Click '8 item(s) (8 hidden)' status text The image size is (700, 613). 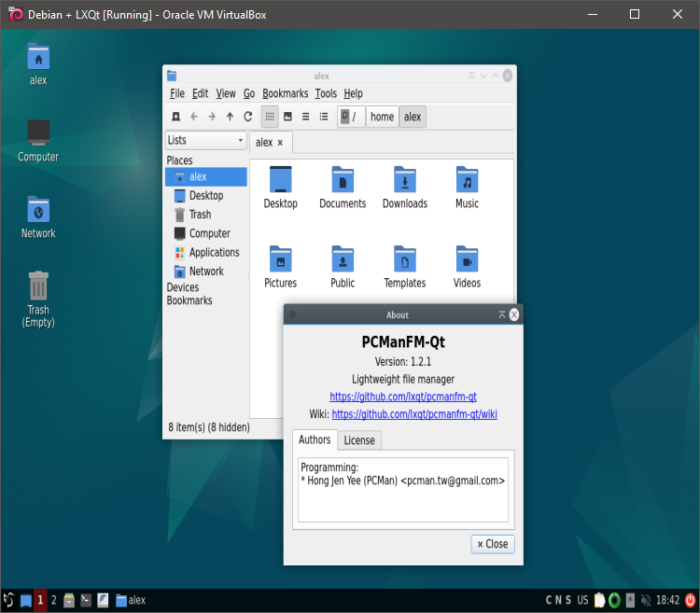click(209, 427)
